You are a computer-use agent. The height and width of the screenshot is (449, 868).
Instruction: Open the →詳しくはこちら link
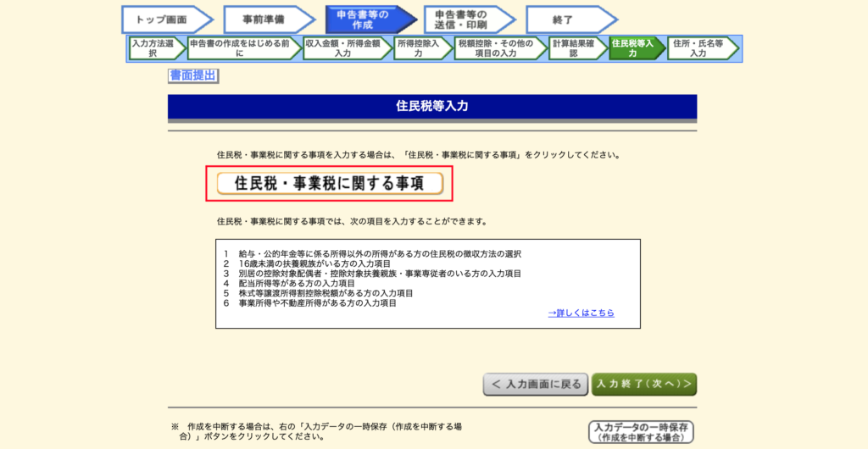click(x=581, y=313)
